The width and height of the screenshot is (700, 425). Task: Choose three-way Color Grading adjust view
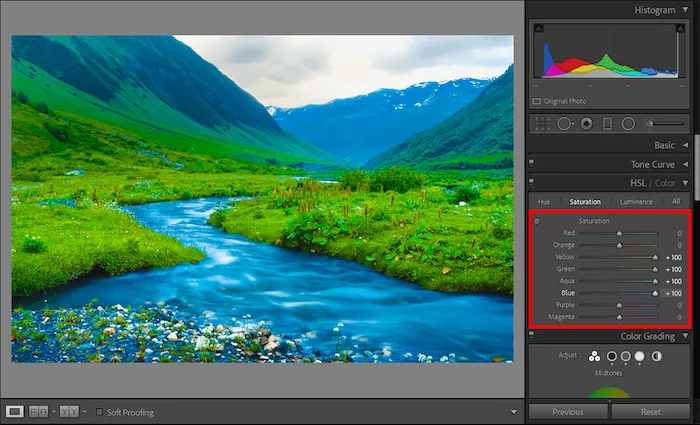[x=594, y=356]
